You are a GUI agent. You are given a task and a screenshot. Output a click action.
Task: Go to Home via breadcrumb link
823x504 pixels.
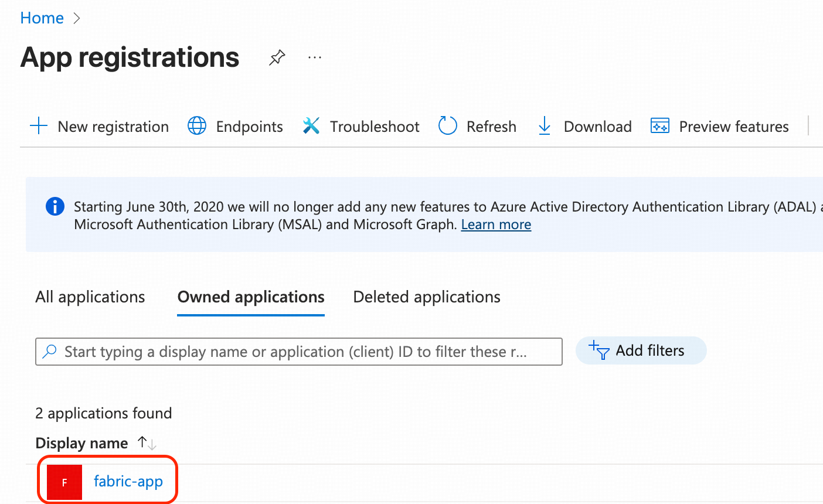coord(42,18)
